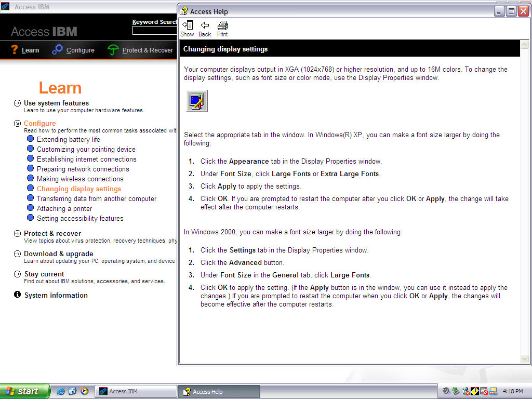Open the System information link
532x399 pixels.
pyautogui.click(x=56, y=295)
